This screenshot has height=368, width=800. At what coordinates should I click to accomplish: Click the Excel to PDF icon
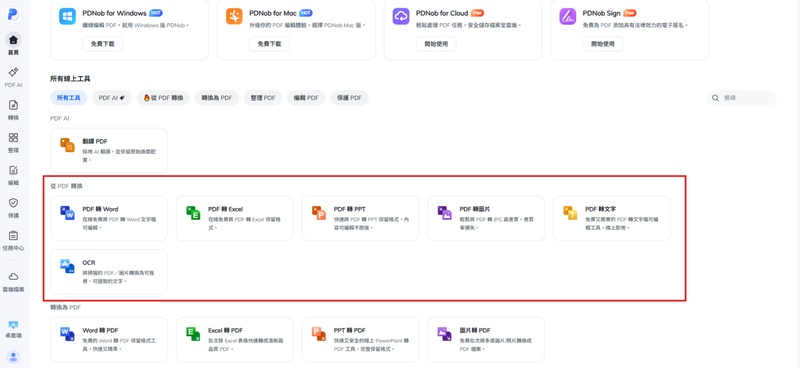(x=193, y=334)
